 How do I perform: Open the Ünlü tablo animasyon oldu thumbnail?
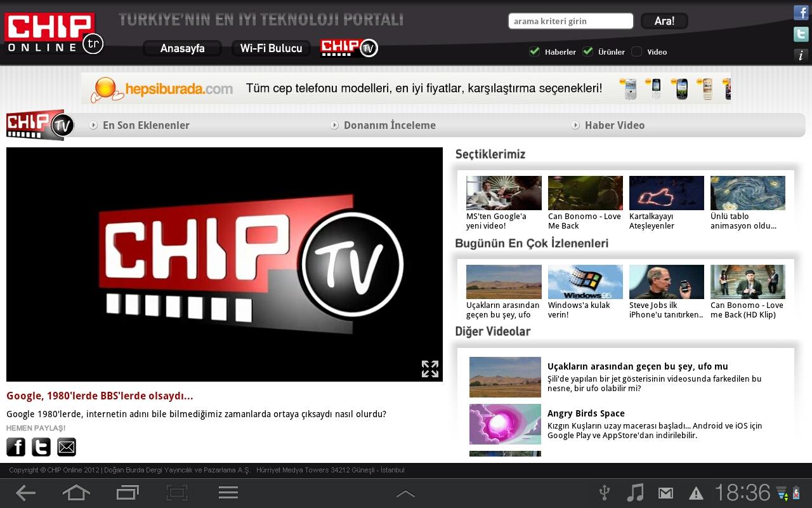748,193
